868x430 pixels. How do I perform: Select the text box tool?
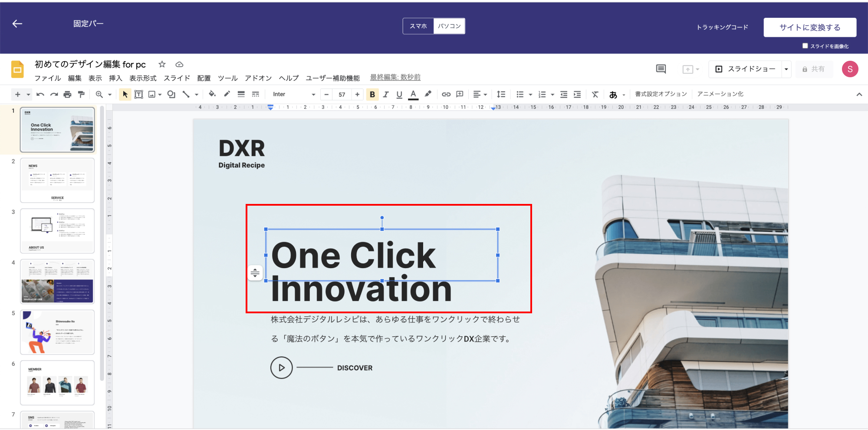[x=138, y=94]
